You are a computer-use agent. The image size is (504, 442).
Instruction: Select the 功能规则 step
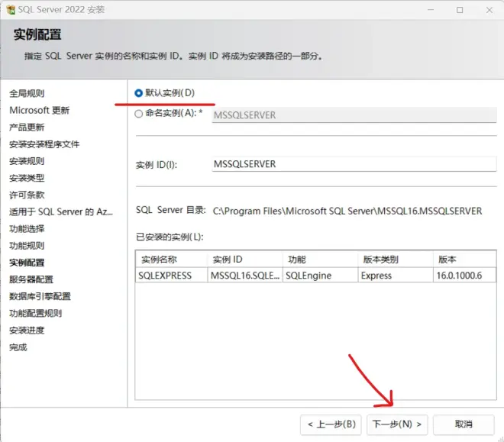(27, 246)
